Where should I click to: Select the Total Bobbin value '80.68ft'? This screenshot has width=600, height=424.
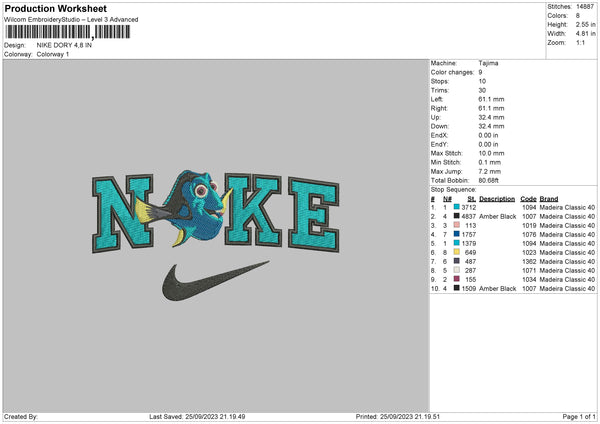[489, 180]
